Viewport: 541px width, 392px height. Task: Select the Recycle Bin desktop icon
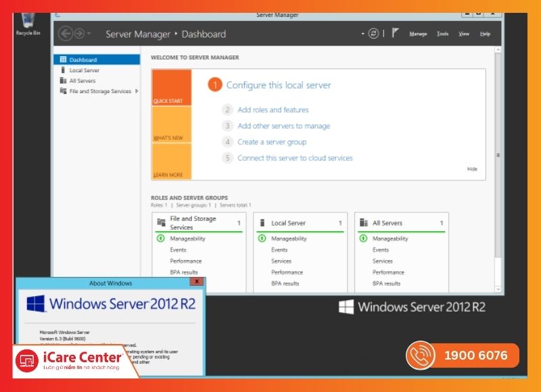(28, 24)
